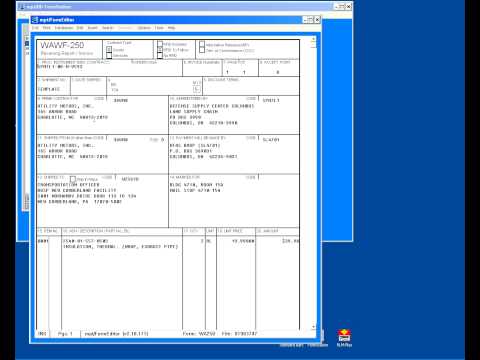Screen dimensions: 480x360
Task: Click the form scrollbar down arrow
Action: (313, 327)
